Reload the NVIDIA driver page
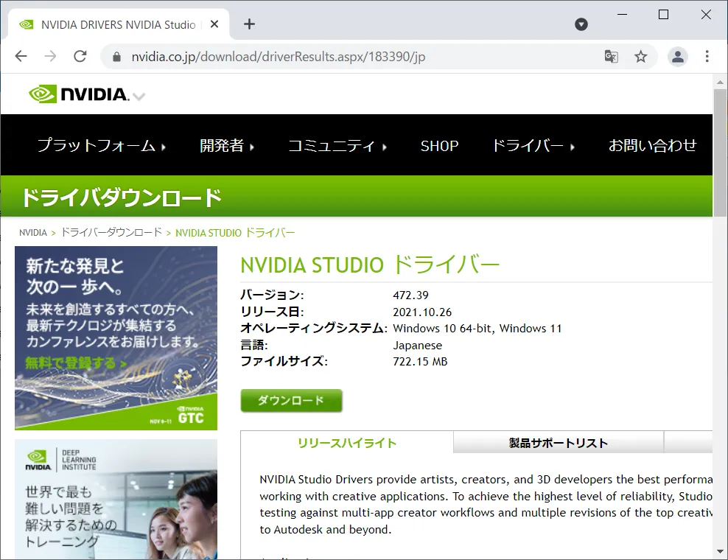This screenshot has height=560, width=728. pos(80,56)
